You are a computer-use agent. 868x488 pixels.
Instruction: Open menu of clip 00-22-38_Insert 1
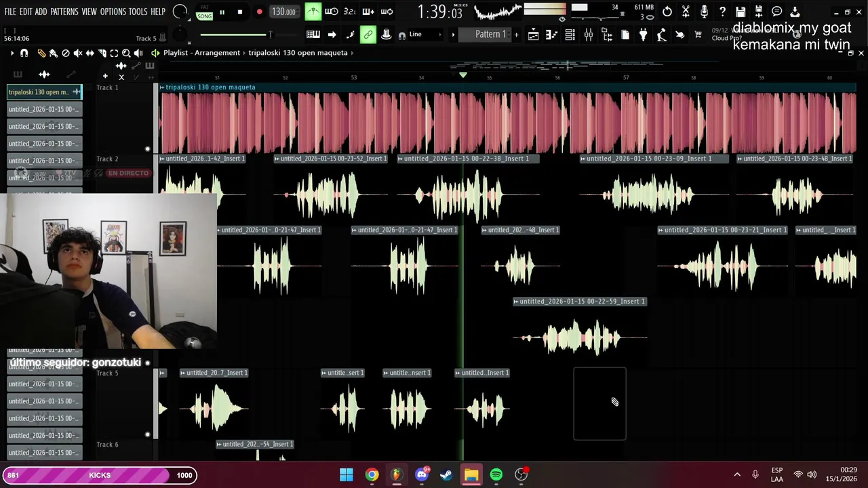[401, 159]
